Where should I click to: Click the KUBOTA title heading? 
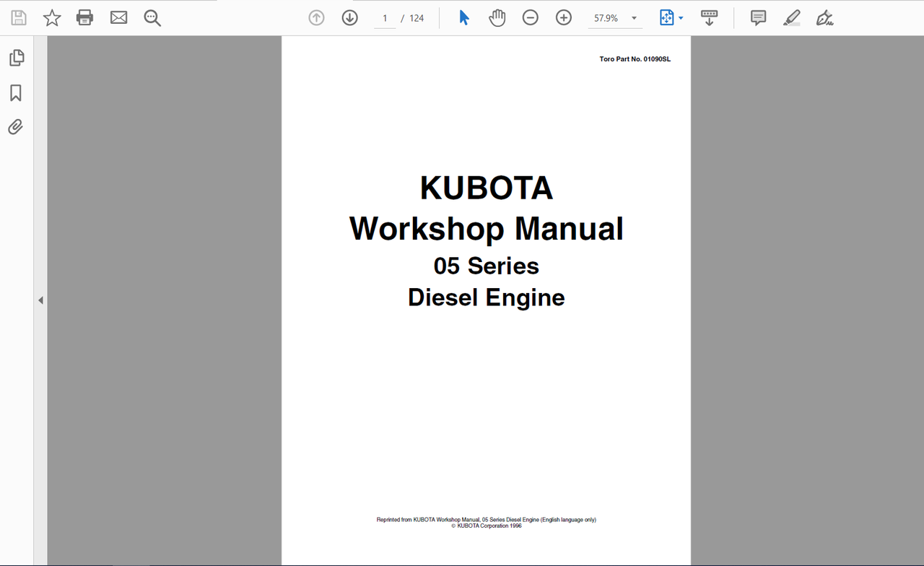(x=487, y=188)
